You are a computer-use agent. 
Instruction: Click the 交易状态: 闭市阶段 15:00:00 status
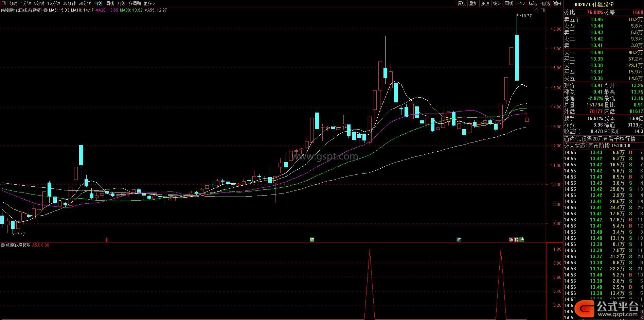tap(597, 146)
